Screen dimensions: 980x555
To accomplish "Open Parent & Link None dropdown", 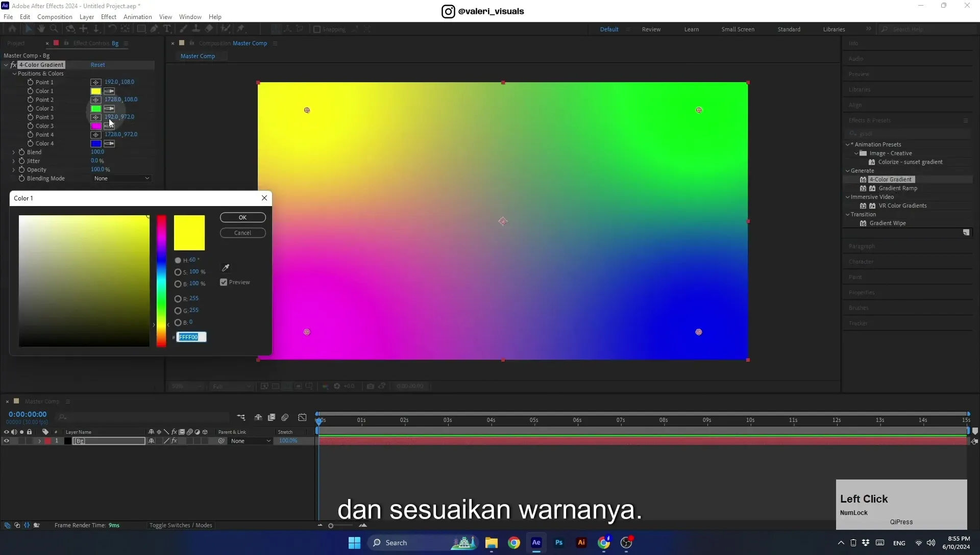I will 250,441.
